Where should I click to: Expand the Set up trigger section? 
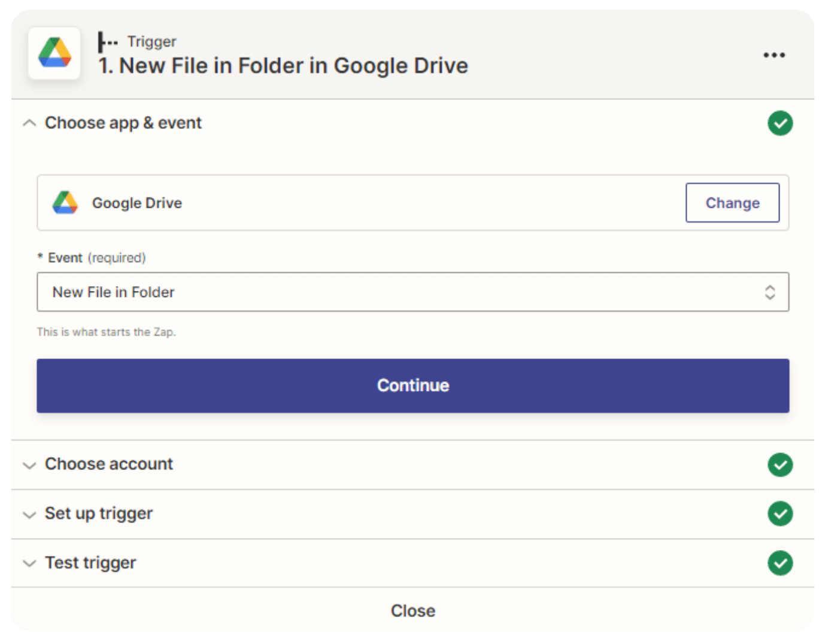coord(29,515)
